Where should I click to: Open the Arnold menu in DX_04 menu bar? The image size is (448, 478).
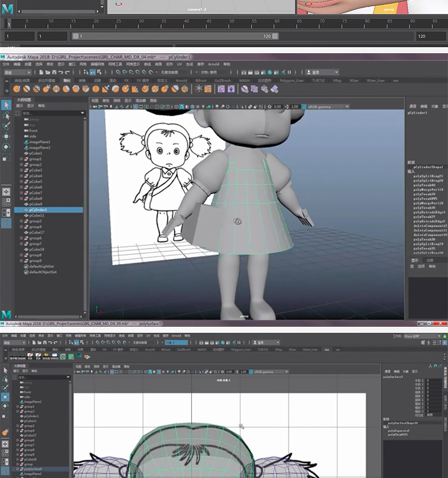pos(213,65)
